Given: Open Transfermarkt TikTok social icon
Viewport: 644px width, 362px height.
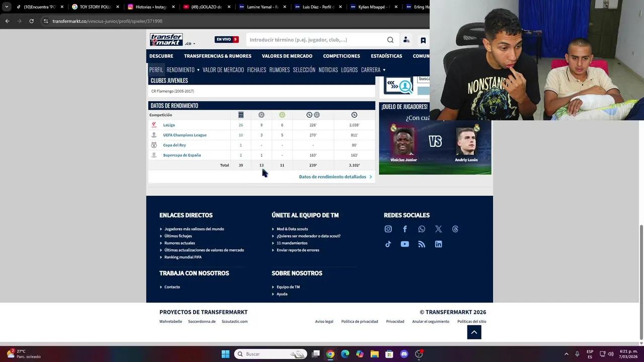Looking at the screenshot, I should click(x=388, y=244).
